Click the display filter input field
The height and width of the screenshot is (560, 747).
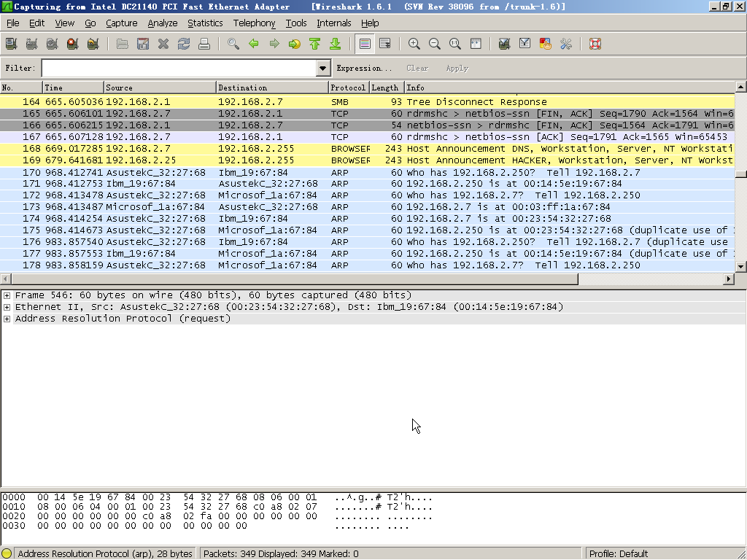(179, 68)
